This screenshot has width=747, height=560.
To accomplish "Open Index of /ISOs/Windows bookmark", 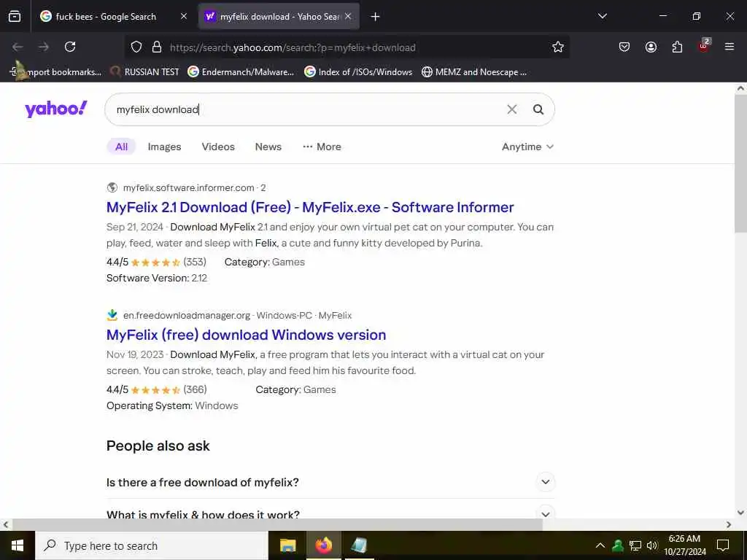I will tap(358, 72).
